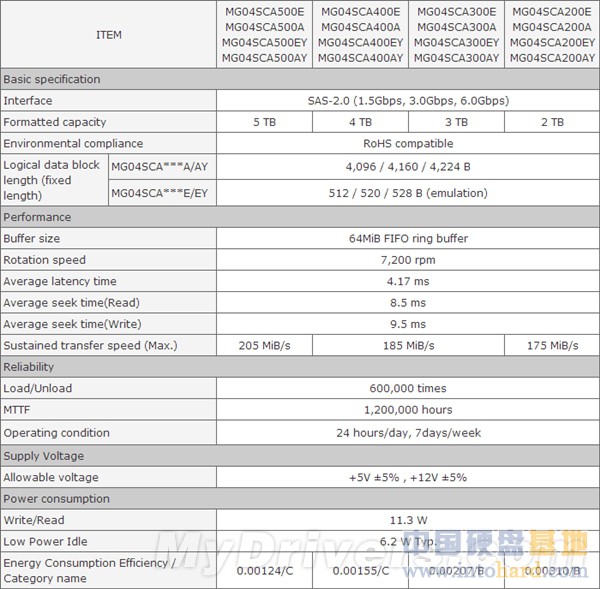The width and height of the screenshot is (600, 589).
Task: Click the Energy Consumption Efficiency label
Action: (x=89, y=571)
